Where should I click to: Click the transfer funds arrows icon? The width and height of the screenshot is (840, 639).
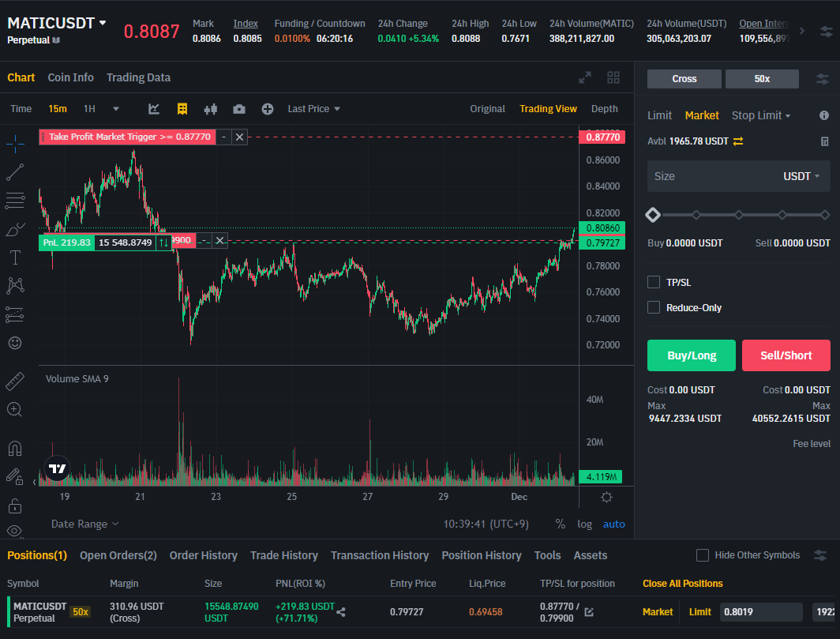click(738, 141)
